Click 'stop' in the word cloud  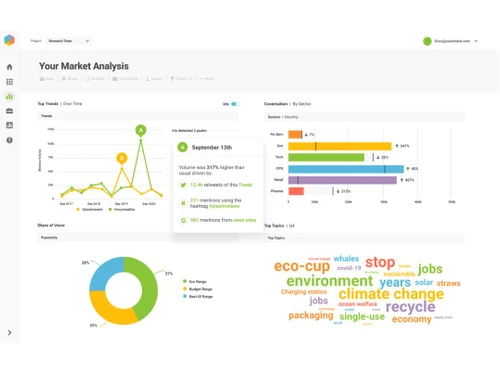380,262
